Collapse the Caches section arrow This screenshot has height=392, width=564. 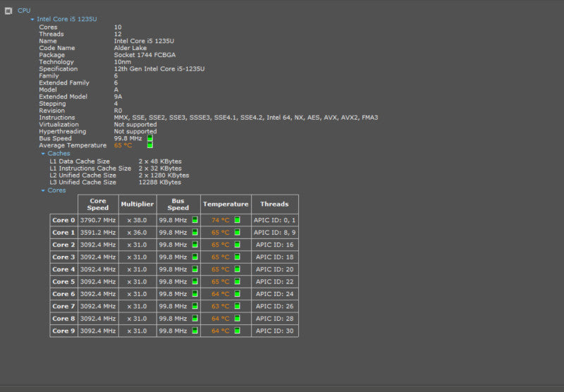tap(43, 154)
